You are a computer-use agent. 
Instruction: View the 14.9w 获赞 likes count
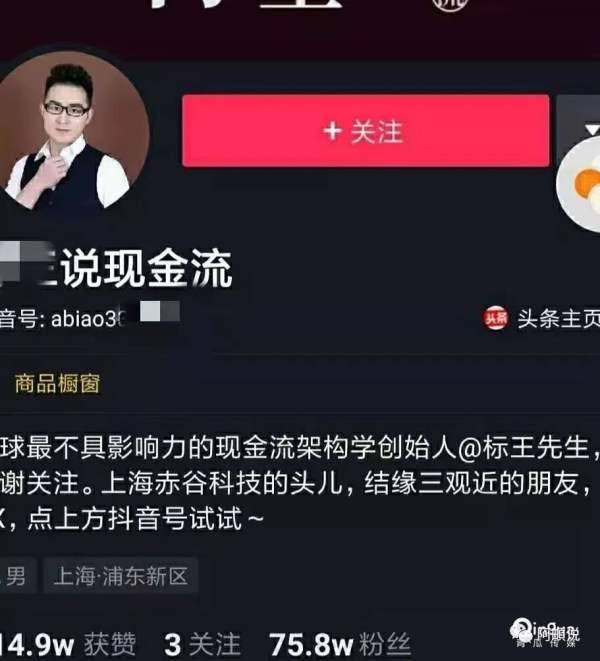coord(67,644)
